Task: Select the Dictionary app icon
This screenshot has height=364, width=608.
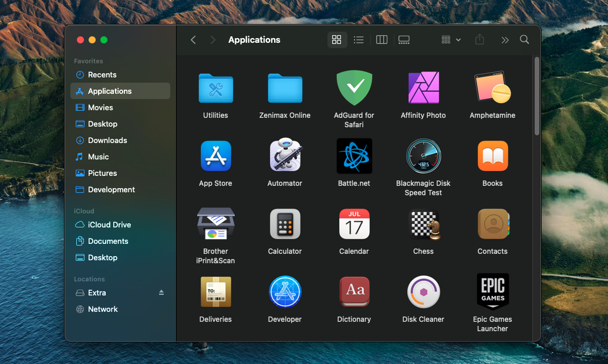Action: point(354,291)
